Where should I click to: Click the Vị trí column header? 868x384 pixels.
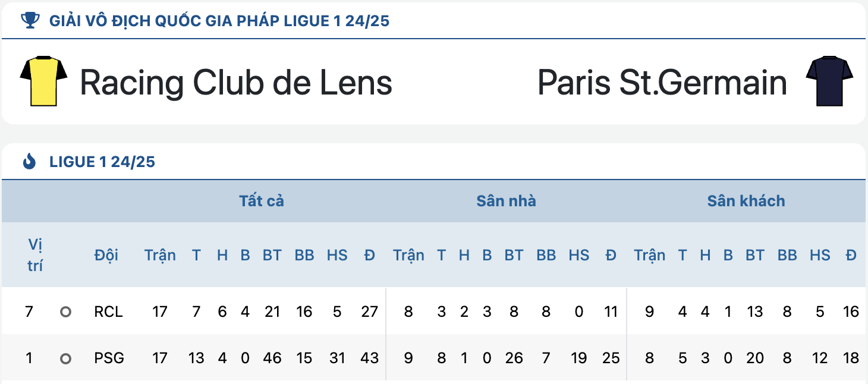coord(35,255)
